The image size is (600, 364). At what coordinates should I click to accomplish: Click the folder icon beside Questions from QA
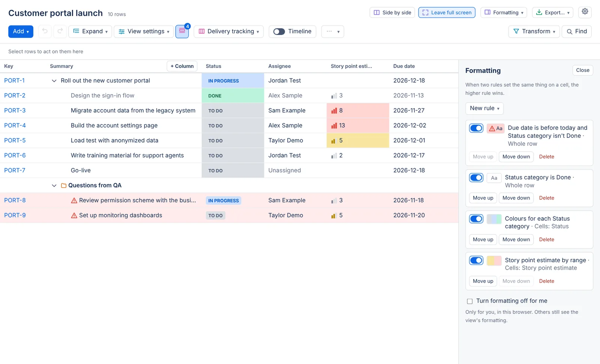click(x=64, y=186)
